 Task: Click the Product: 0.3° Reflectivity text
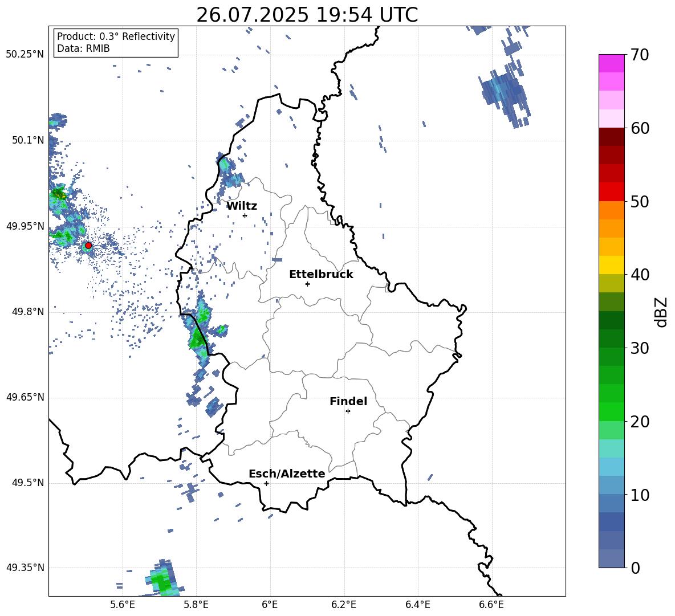[116, 36]
